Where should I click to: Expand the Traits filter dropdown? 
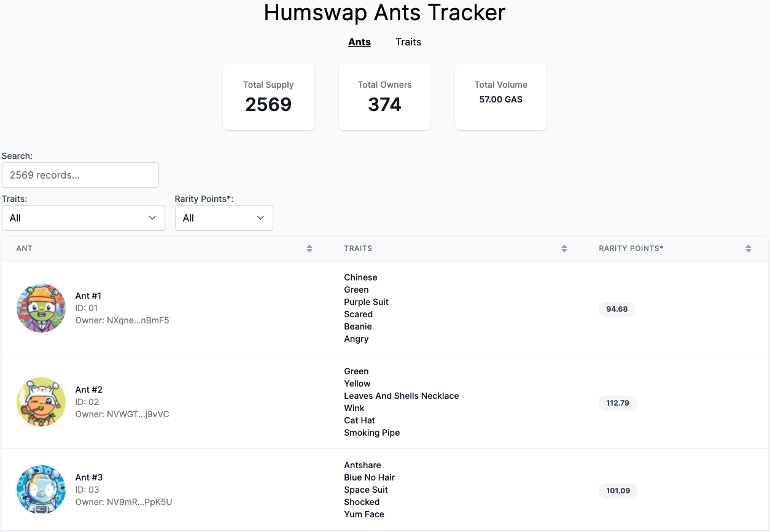tap(84, 218)
